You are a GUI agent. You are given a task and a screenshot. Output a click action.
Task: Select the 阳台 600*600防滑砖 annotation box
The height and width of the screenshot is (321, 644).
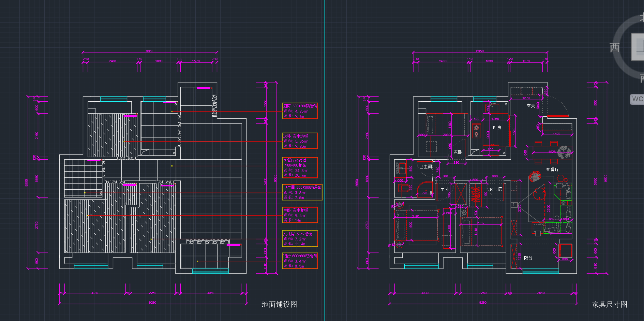[300, 261]
